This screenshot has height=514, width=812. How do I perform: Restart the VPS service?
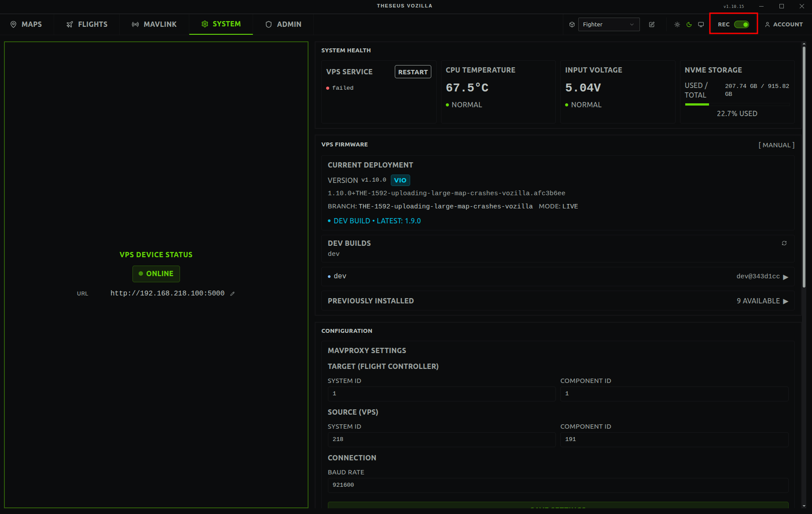point(412,72)
